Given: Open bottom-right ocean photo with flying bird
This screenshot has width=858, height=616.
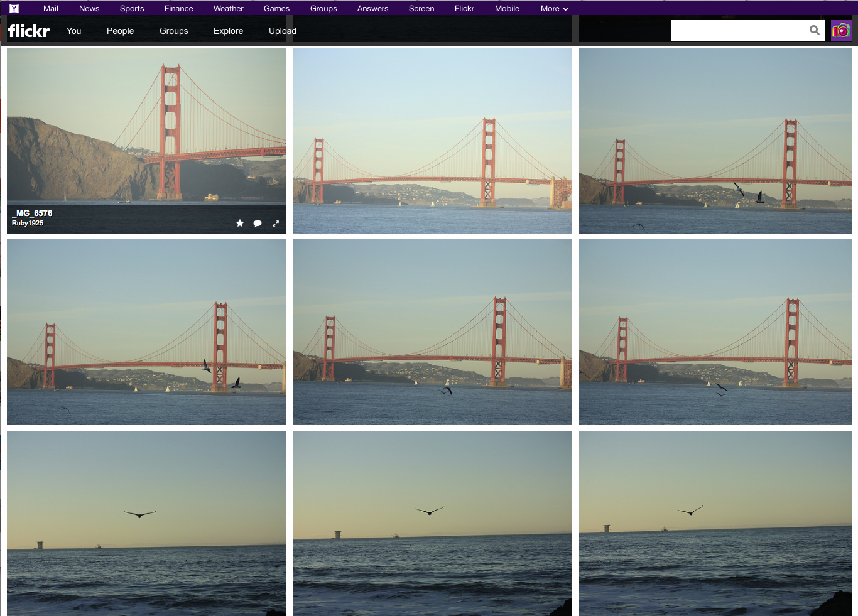Looking at the screenshot, I should 715,523.
